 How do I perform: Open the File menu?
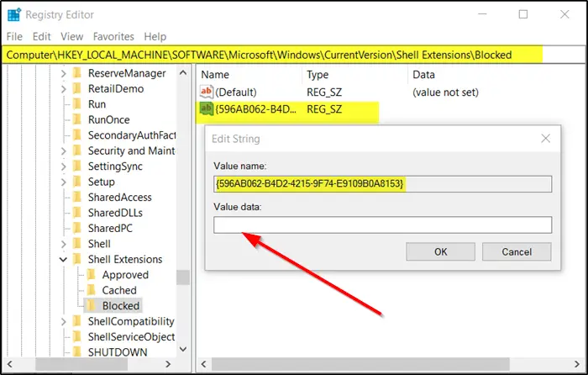(14, 36)
